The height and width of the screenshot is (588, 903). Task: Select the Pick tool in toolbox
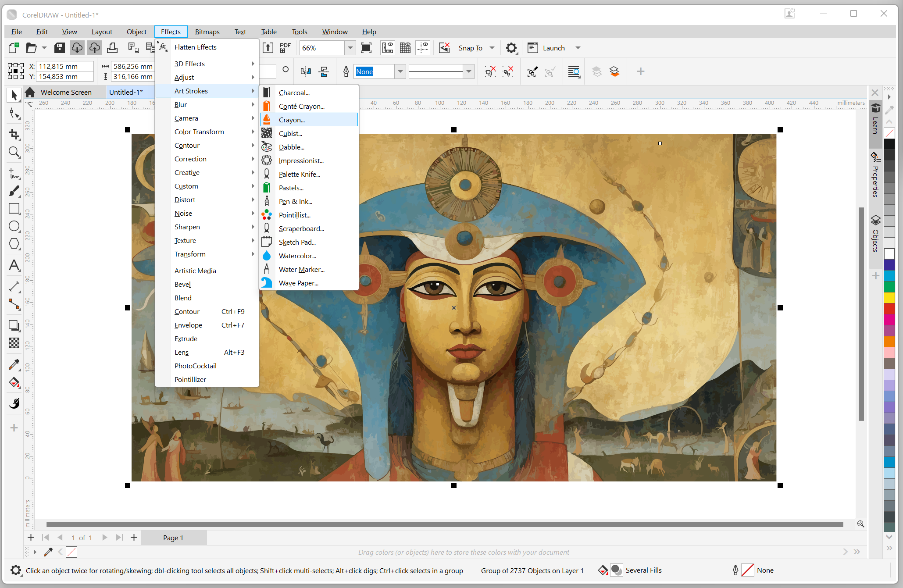pyautogui.click(x=14, y=95)
